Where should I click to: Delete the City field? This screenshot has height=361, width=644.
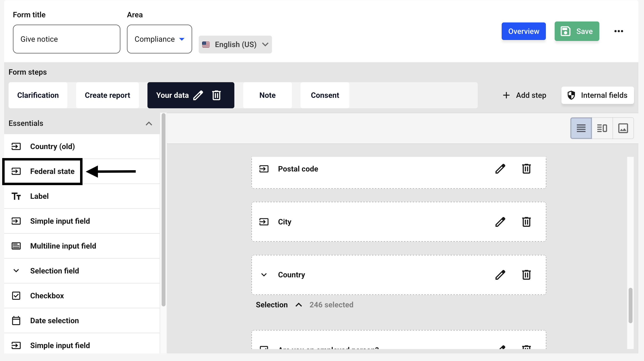point(526,222)
